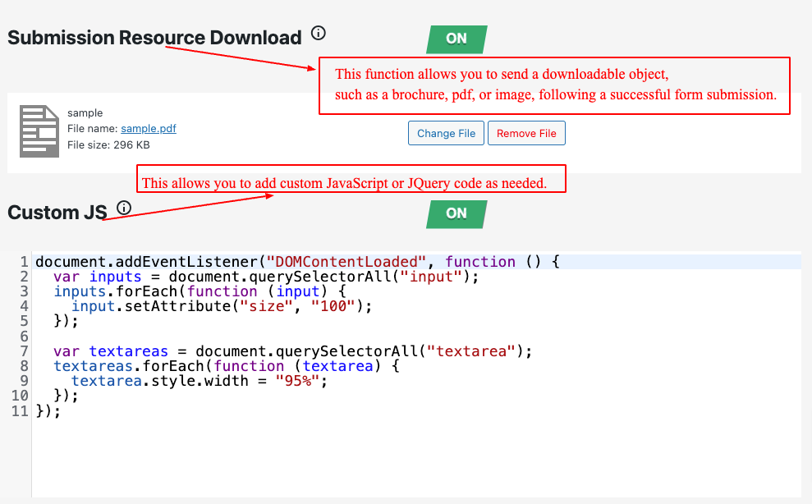
Task: Click the 'File size: 296 KB' text
Action: point(108,145)
